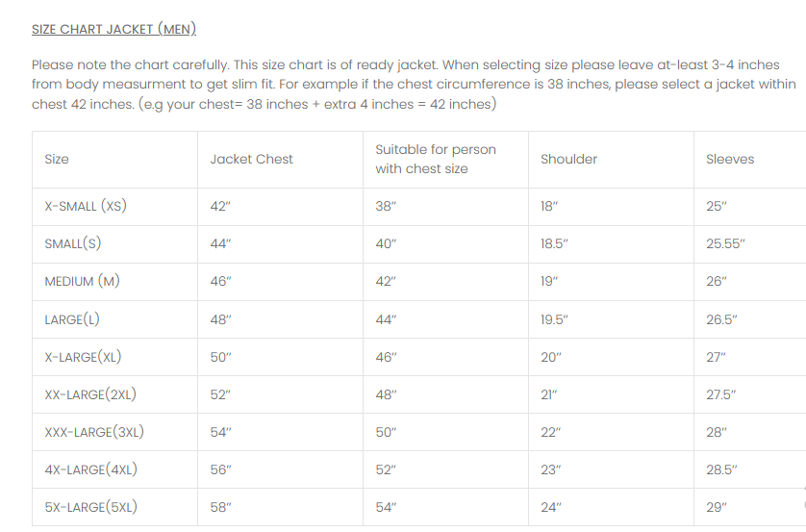Screen dimensions: 806x532
Task: Click the Sleeves column header
Action: [x=730, y=159]
